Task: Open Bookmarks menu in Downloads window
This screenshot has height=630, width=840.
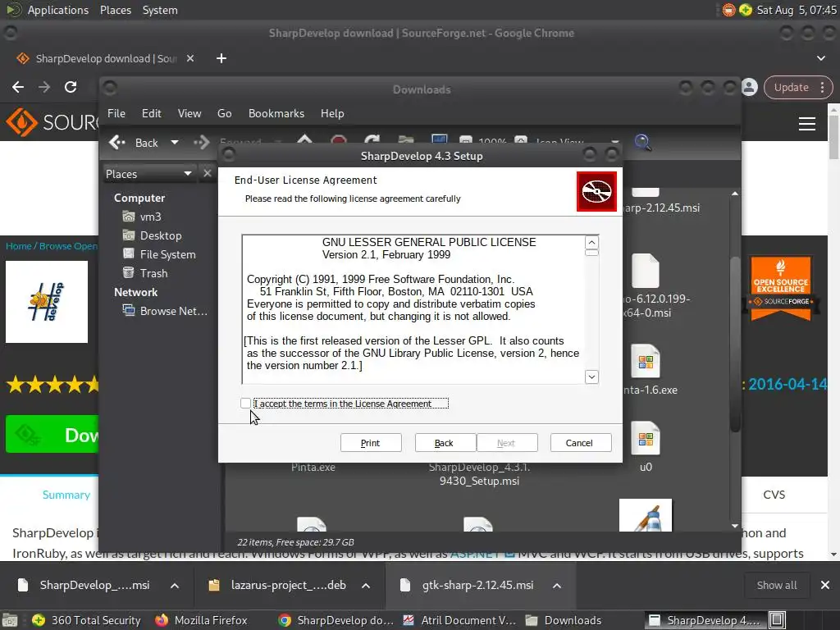Action: (x=276, y=113)
